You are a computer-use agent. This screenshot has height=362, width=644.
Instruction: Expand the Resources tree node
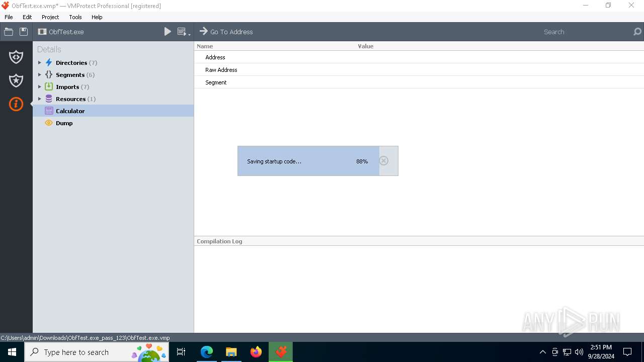pyautogui.click(x=40, y=99)
